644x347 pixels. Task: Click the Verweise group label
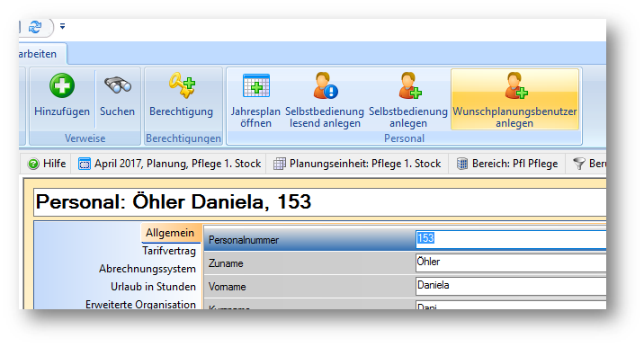coord(85,138)
